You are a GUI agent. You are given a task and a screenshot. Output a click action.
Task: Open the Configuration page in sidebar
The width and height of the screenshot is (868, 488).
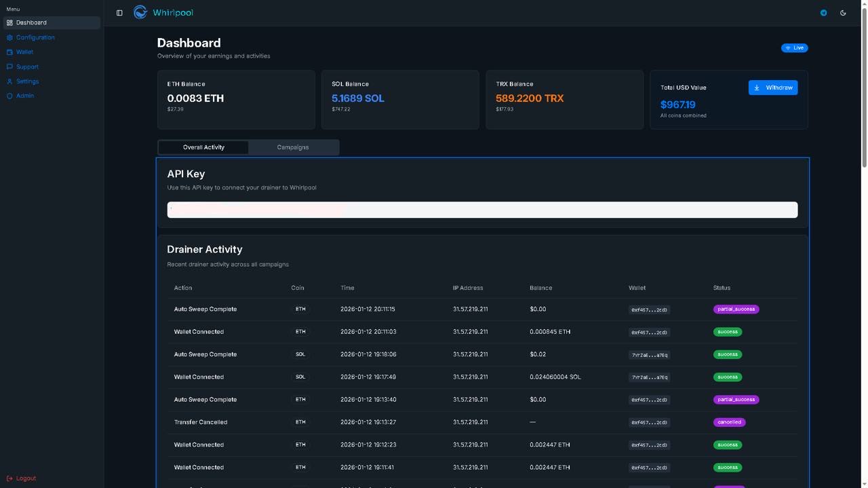[35, 37]
